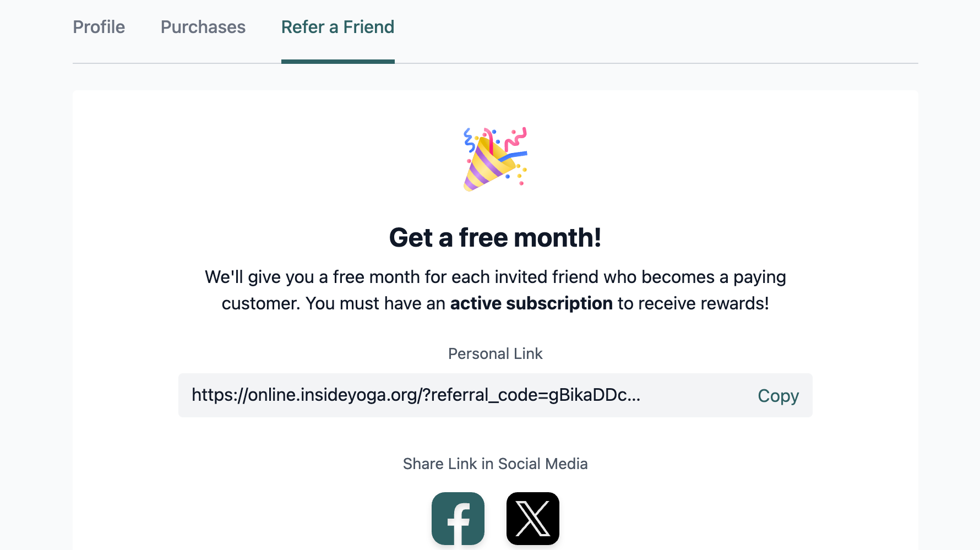
Task: Click the green underline below Refer a Friend
Action: click(x=338, y=62)
